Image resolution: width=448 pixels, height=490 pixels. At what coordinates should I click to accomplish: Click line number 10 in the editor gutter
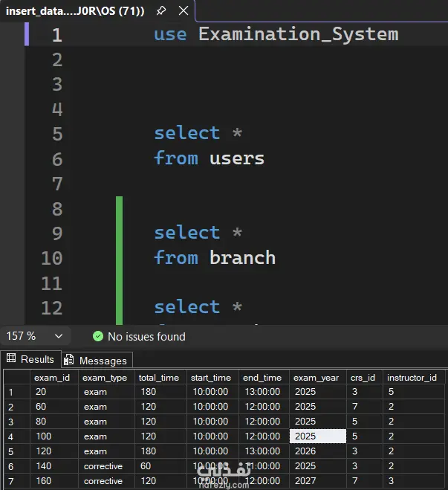pyautogui.click(x=51, y=258)
